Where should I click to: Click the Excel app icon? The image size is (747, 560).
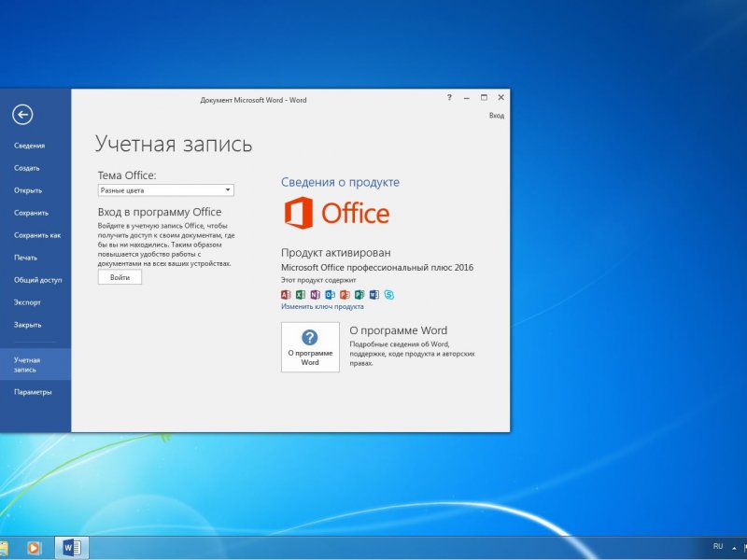(301, 295)
